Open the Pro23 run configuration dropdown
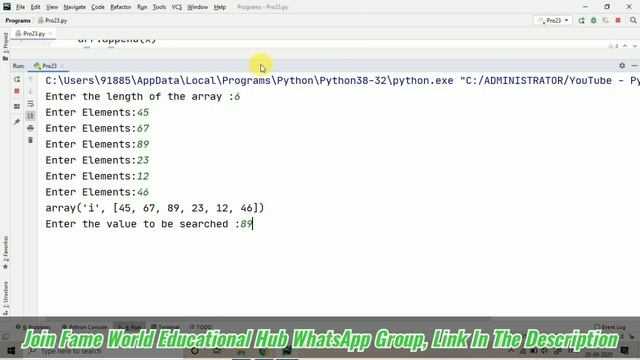 click(553, 20)
